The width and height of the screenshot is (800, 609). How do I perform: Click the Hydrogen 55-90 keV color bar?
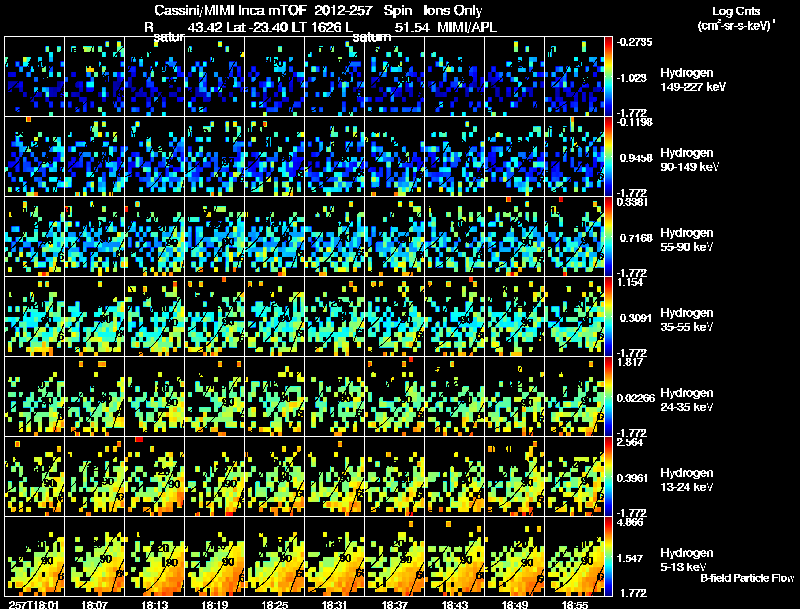[x=608, y=237]
